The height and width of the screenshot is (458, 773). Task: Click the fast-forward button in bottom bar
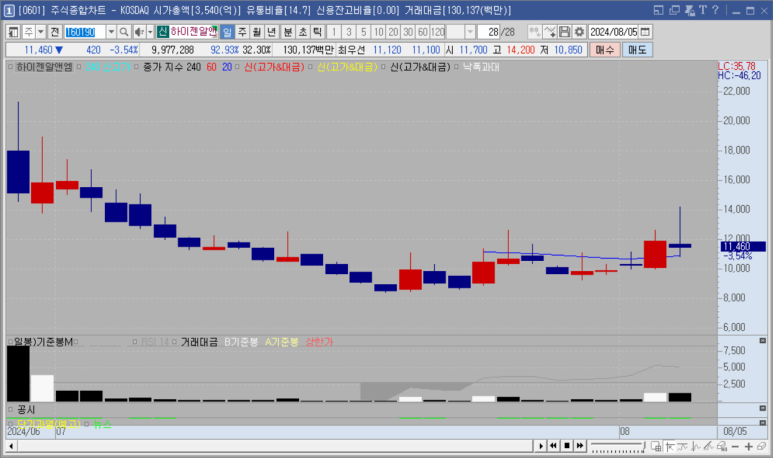(580, 446)
